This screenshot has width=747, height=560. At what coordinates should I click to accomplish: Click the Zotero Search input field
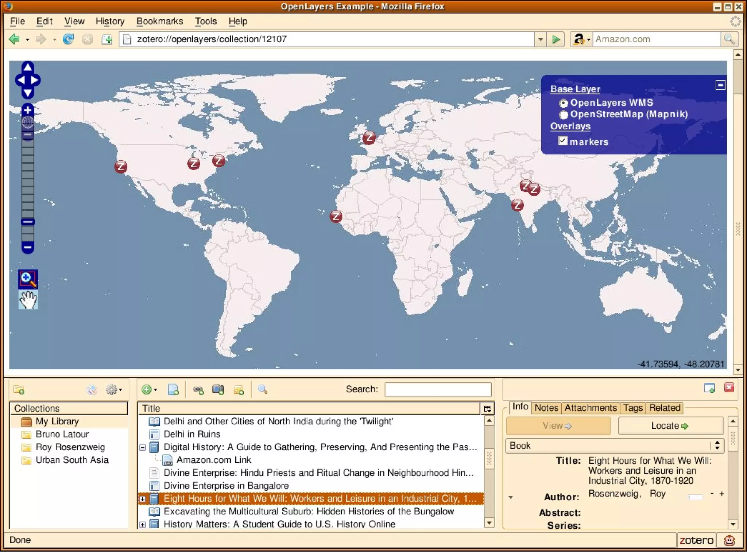coord(438,389)
